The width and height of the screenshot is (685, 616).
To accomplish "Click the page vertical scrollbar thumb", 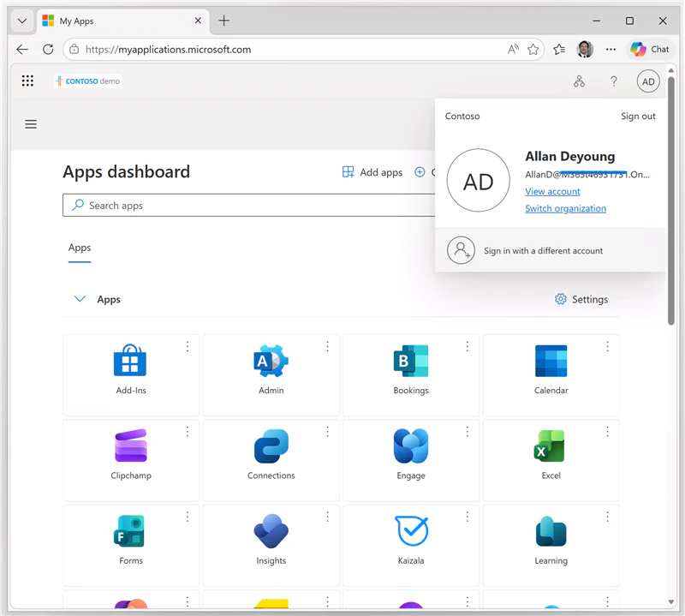I will (x=671, y=200).
